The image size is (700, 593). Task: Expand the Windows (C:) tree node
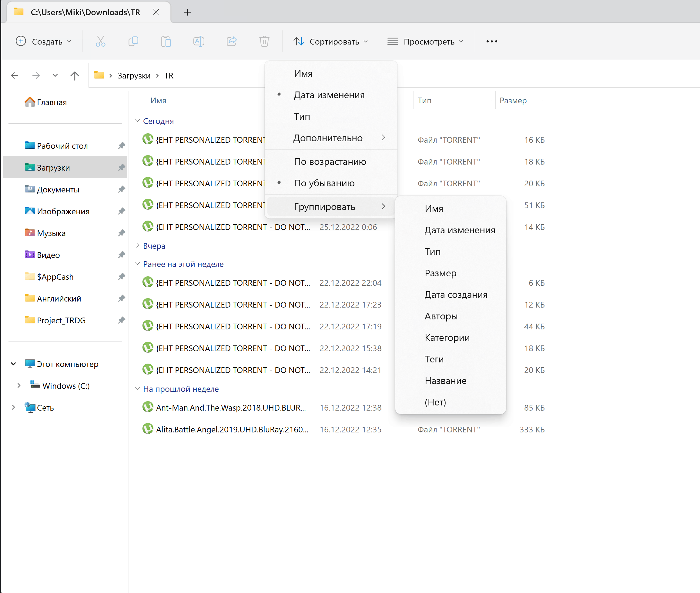pos(19,385)
